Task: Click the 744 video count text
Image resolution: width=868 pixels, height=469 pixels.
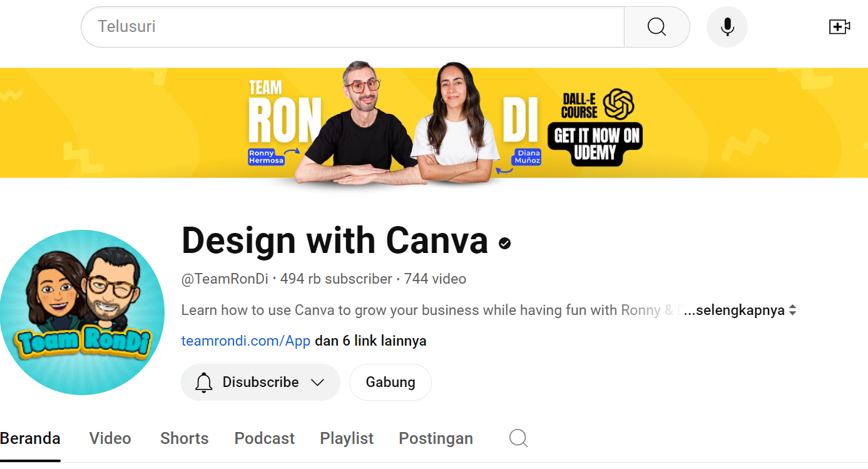Action: tap(435, 279)
